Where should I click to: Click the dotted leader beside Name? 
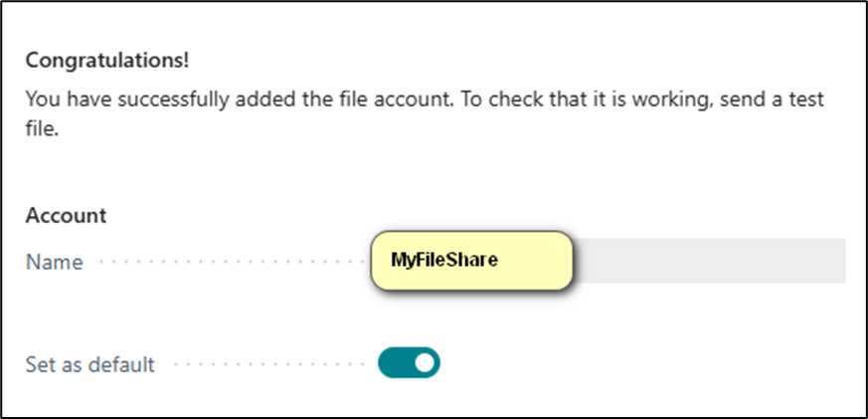[x=229, y=263]
